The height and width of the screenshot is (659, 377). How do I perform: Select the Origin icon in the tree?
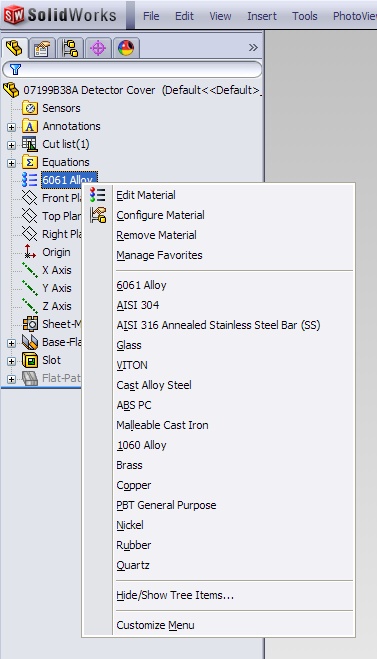coord(30,252)
